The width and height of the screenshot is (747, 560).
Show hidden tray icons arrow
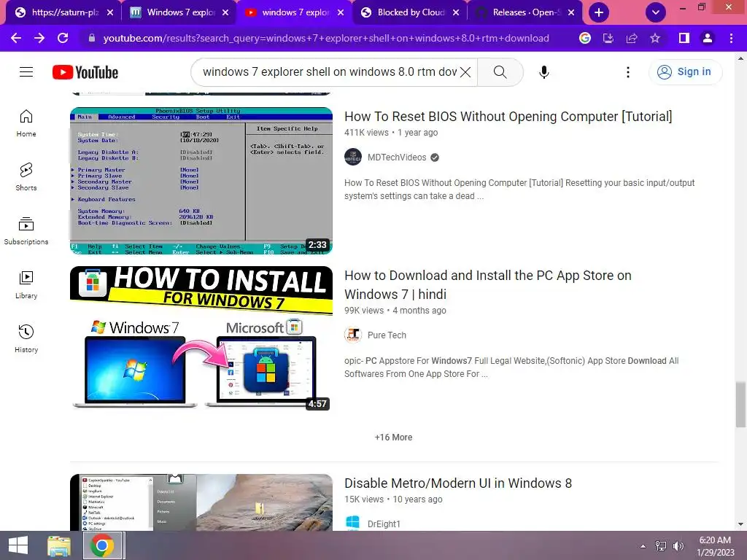point(643,546)
